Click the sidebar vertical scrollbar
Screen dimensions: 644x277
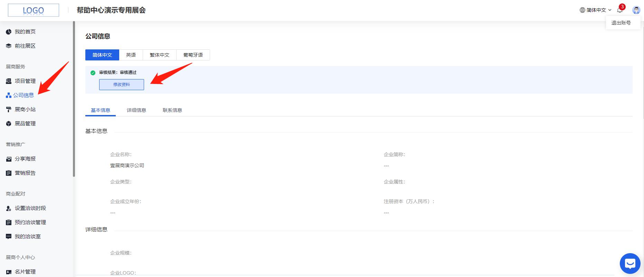tap(74, 100)
